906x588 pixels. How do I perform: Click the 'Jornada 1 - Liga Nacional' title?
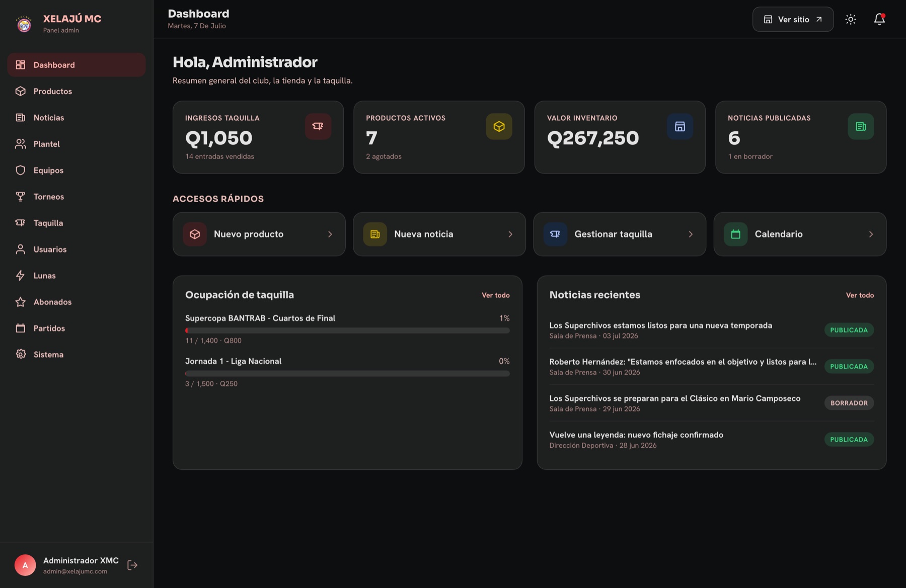[233, 361]
